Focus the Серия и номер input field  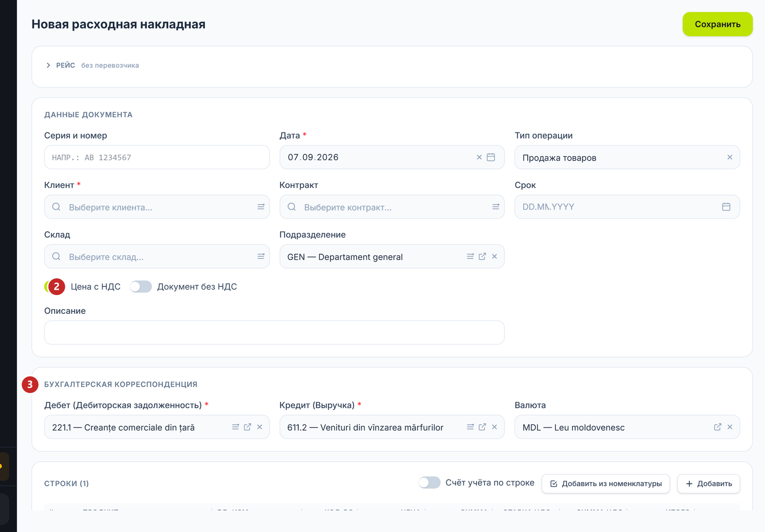point(157,157)
